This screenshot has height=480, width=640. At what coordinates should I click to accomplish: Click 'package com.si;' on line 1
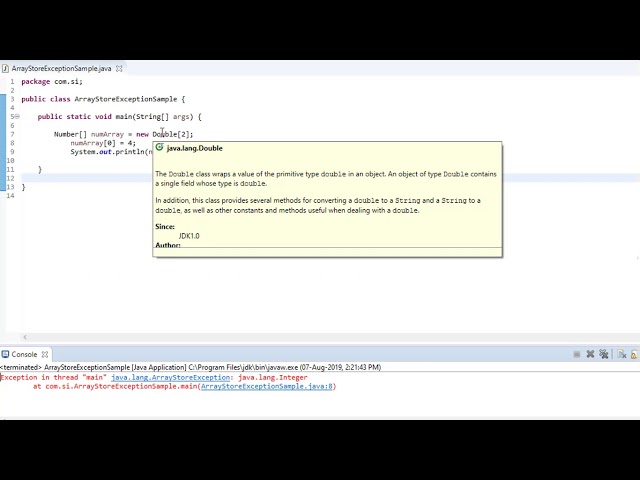52,82
